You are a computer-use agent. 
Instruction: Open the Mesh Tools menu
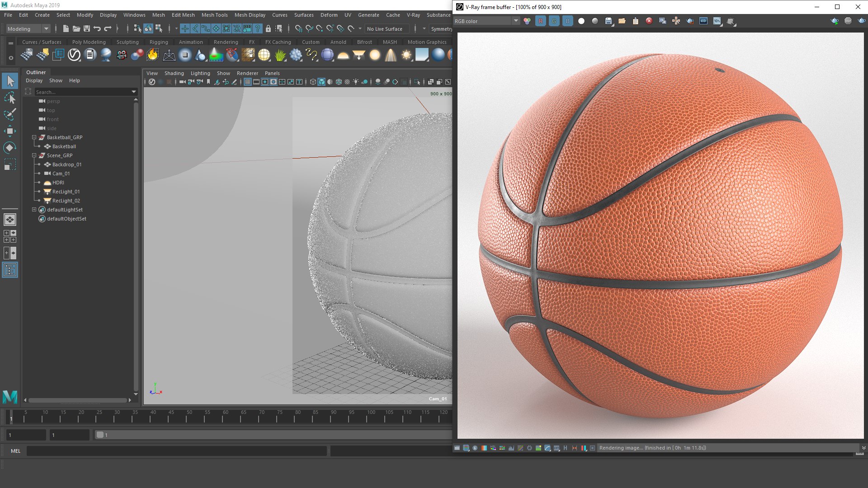click(x=214, y=15)
